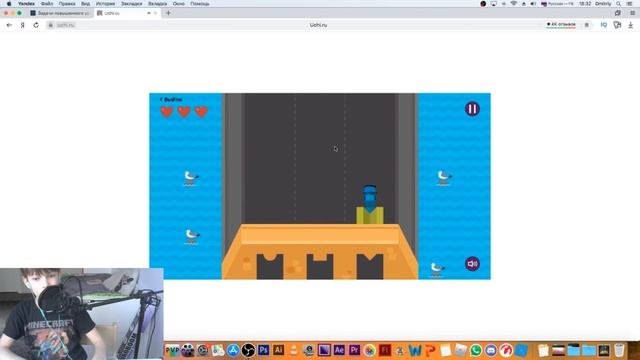This screenshot has height=360, width=640.
Task: Open the screen mirroring menu bar icon
Action: pos(493,4)
